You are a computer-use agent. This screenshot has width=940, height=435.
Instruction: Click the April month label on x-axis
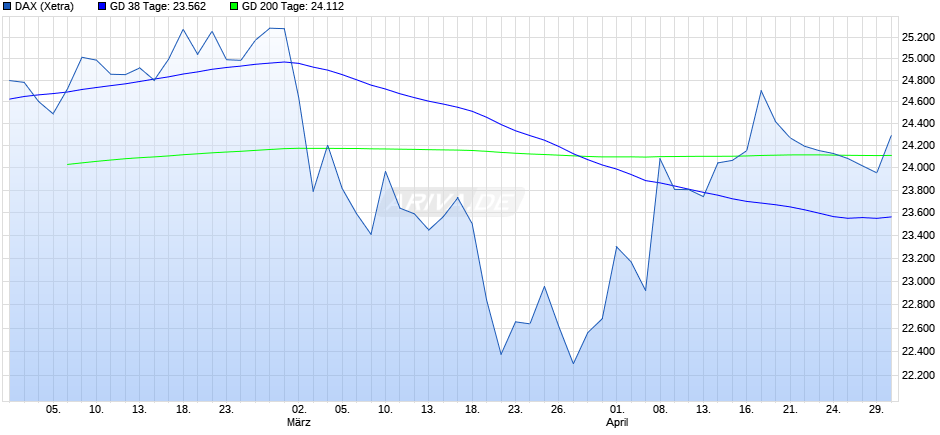coord(617,422)
